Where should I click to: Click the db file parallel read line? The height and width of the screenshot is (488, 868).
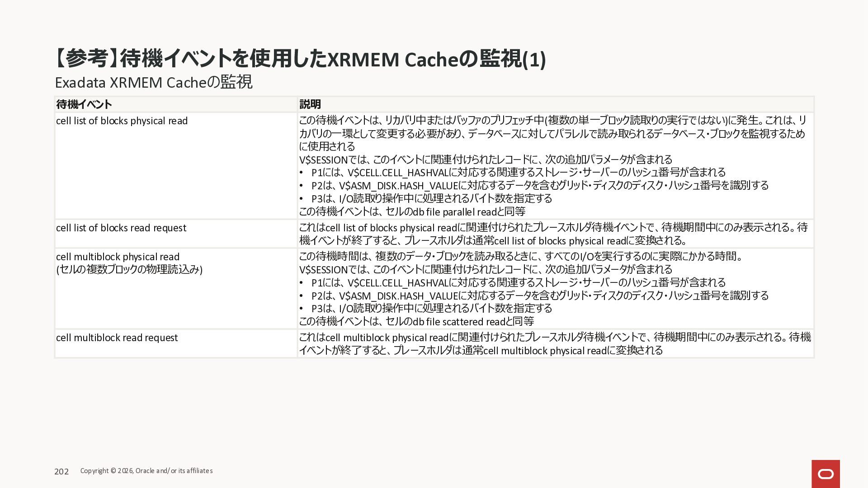pyautogui.click(x=412, y=211)
